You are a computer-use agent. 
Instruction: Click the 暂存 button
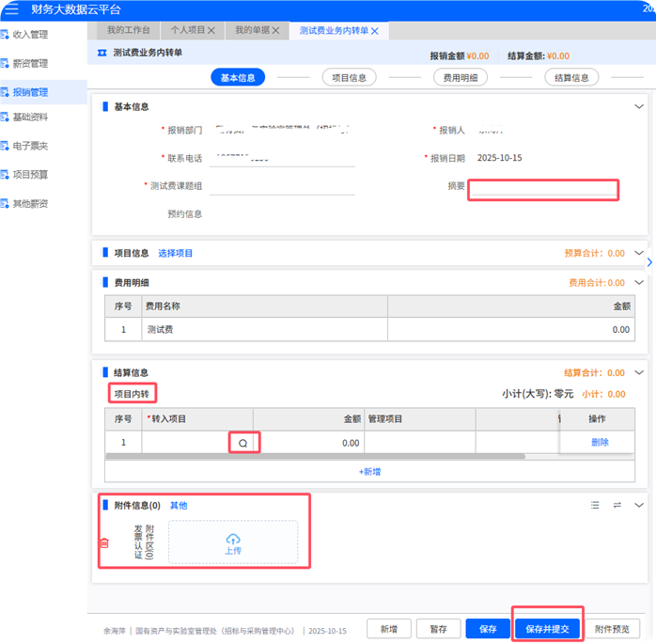439,629
